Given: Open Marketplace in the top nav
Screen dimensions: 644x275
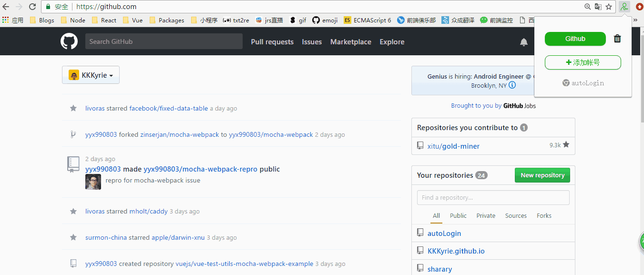Looking at the screenshot, I should point(351,42).
